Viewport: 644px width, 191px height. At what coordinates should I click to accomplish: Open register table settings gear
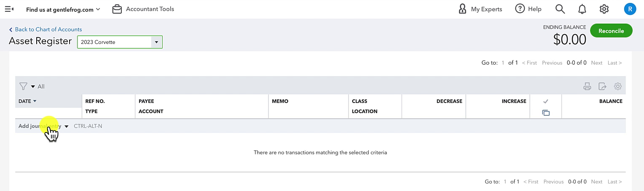pos(618,86)
